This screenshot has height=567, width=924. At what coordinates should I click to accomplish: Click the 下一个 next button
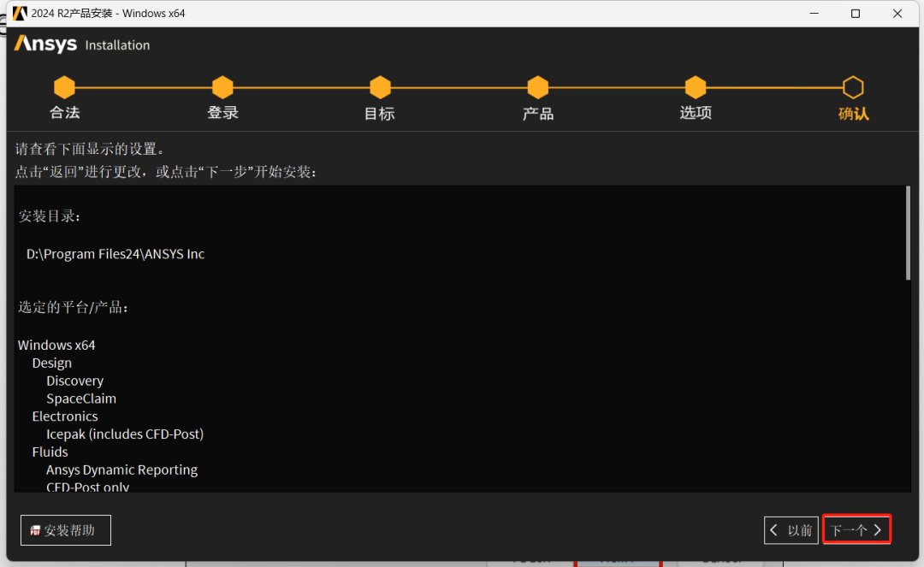tap(856, 530)
